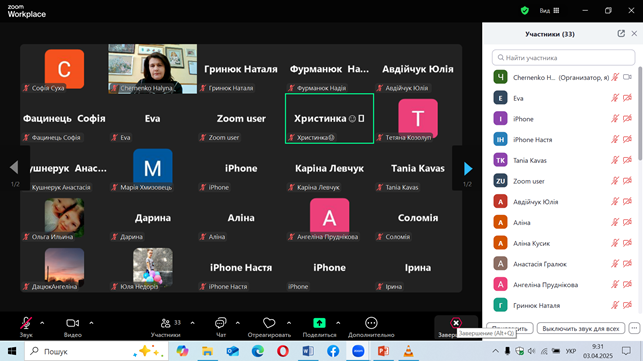Go to next gallery page arrow
Image resolution: width=643 pixels, height=361 pixels.
tap(468, 168)
